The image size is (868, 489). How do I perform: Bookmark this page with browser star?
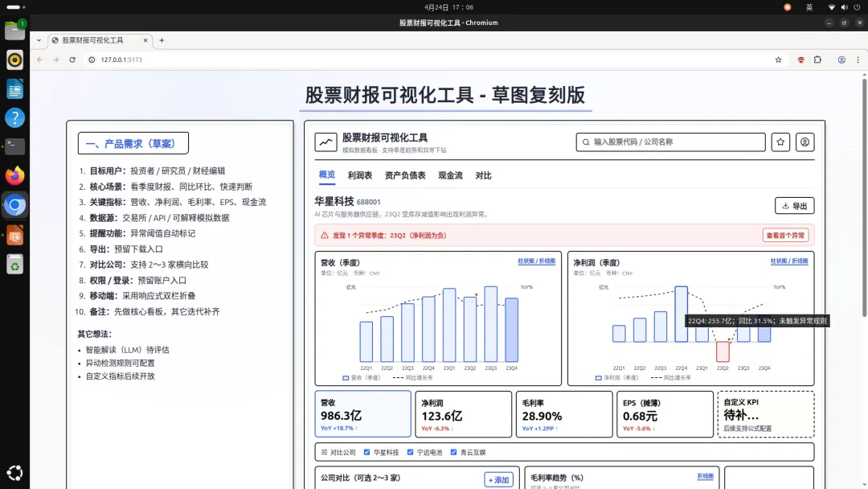(778, 60)
